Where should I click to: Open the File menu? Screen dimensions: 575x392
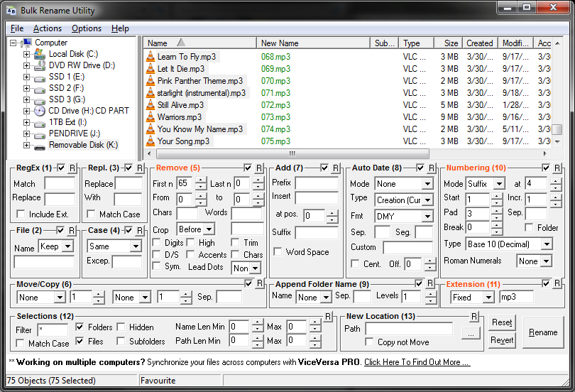click(17, 28)
